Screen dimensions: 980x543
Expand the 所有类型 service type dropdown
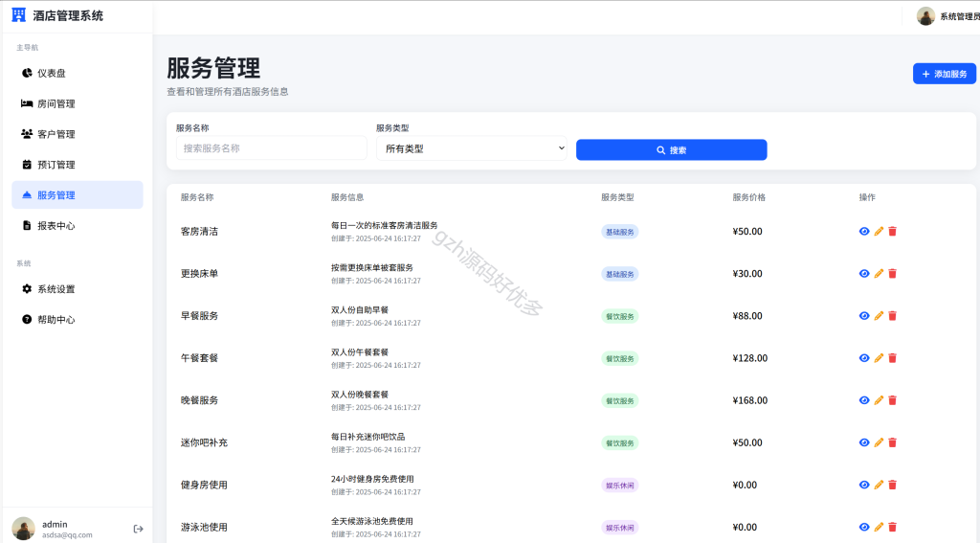point(471,148)
